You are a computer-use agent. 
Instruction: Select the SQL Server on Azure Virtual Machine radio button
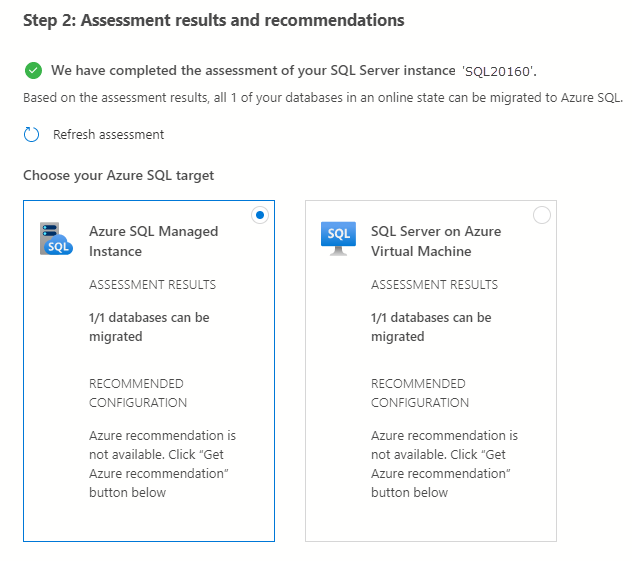[x=542, y=215]
